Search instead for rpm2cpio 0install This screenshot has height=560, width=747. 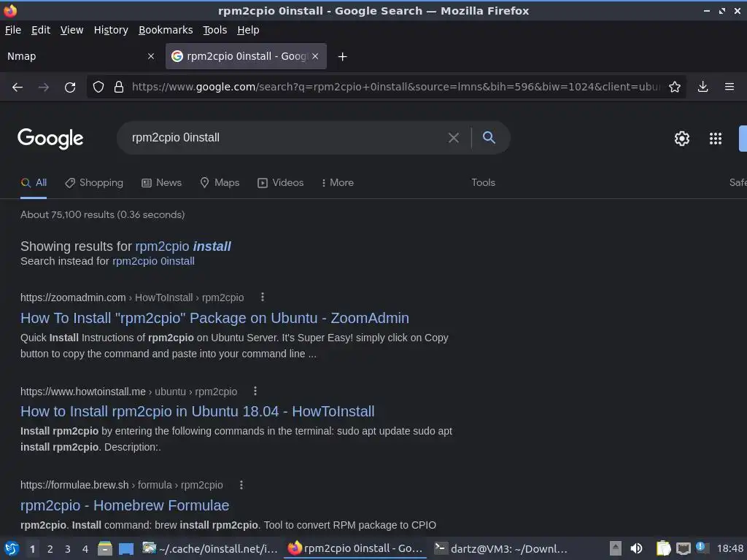coord(153,262)
